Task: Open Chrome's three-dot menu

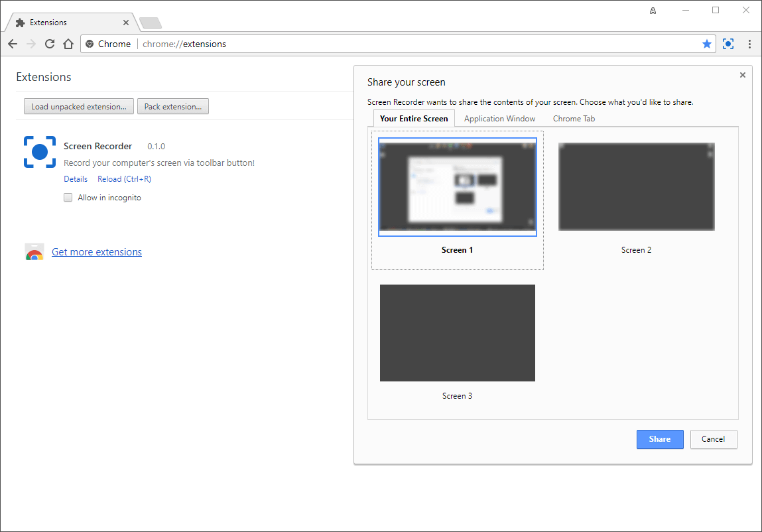Action: coord(749,44)
